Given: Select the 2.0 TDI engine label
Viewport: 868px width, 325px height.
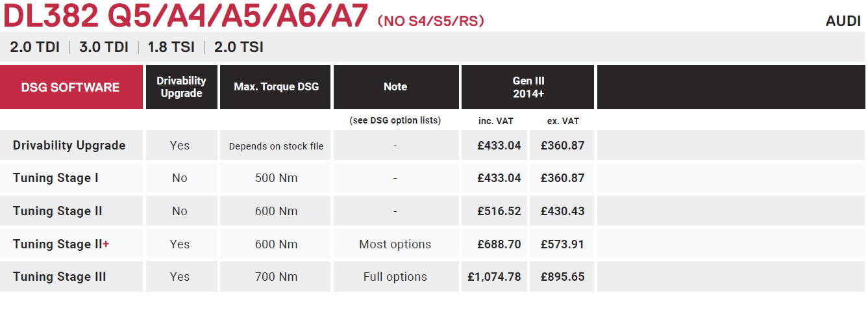Looking at the screenshot, I should [35, 47].
